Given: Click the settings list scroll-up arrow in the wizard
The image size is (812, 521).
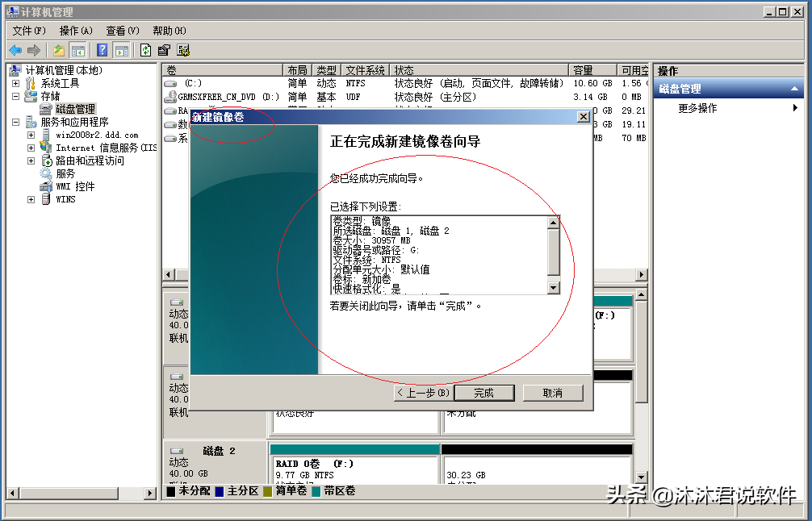Looking at the screenshot, I should [x=553, y=223].
